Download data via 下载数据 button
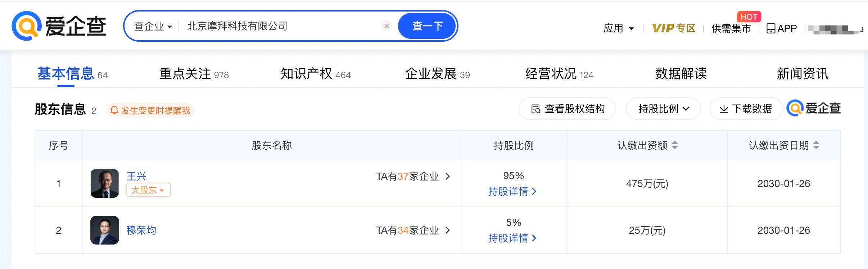The height and width of the screenshot is (269, 868). click(746, 109)
